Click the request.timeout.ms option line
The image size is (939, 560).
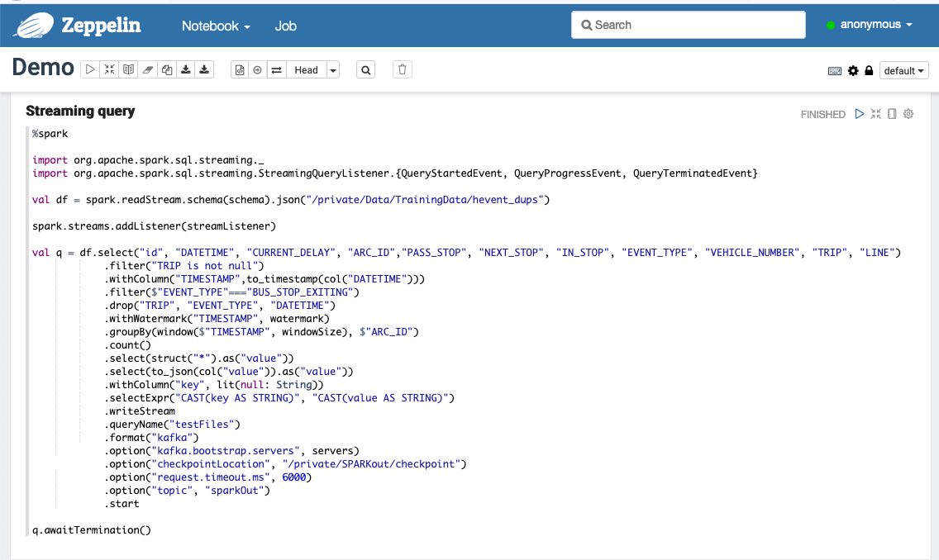coord(208,477)
